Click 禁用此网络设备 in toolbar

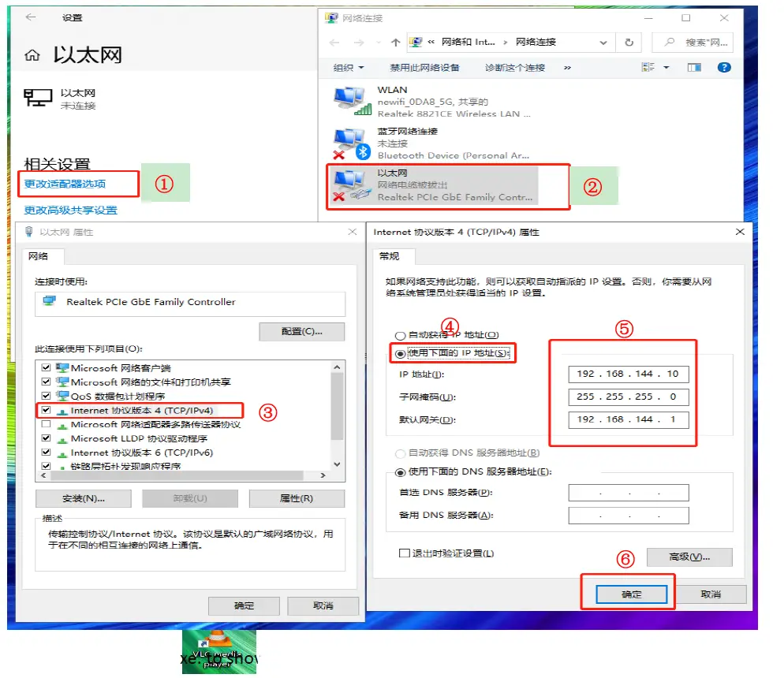click(424, 68)
